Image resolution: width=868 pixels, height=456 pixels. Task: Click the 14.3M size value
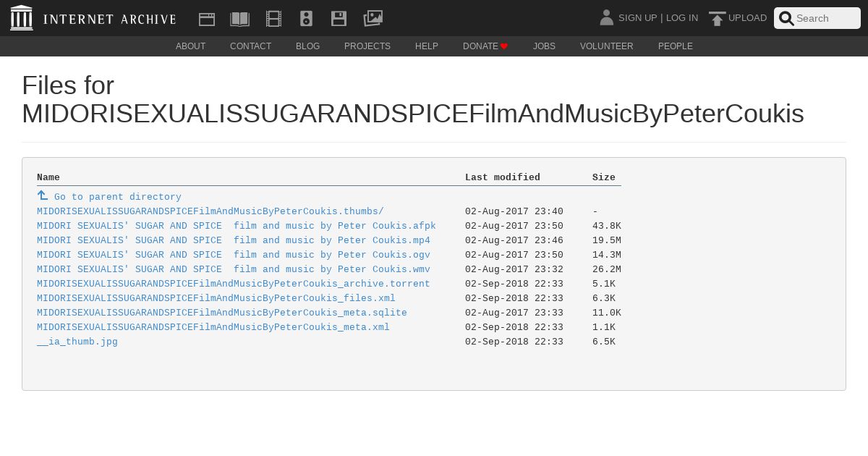coord(607,255)
